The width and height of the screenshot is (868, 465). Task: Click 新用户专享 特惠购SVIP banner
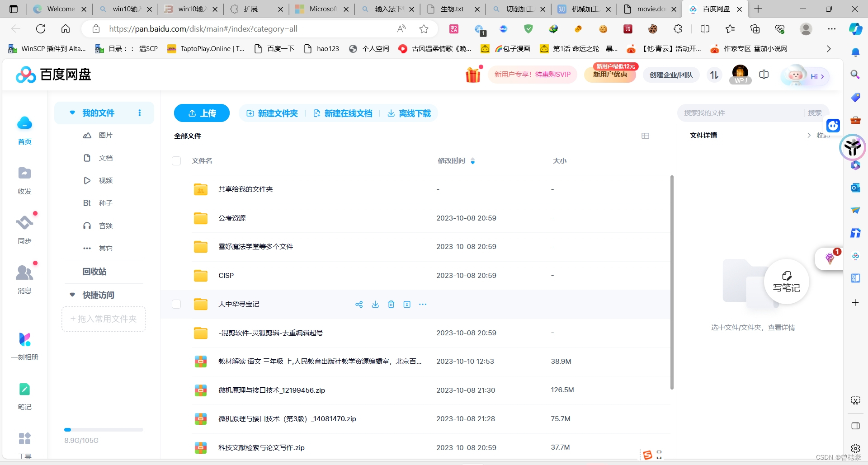[532, 75]
